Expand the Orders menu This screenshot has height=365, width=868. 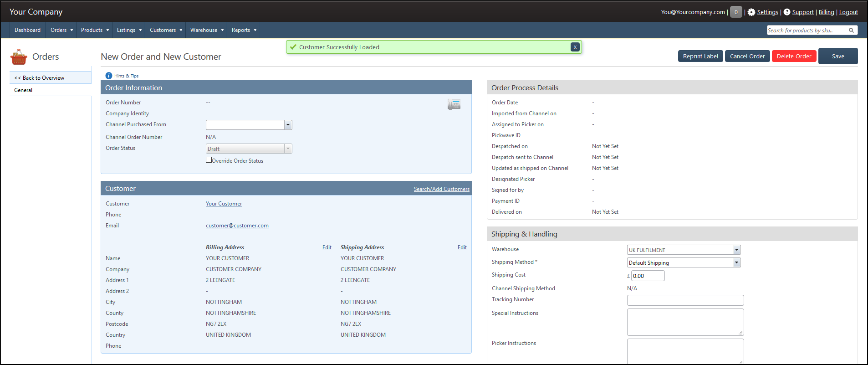pos(61,30)
